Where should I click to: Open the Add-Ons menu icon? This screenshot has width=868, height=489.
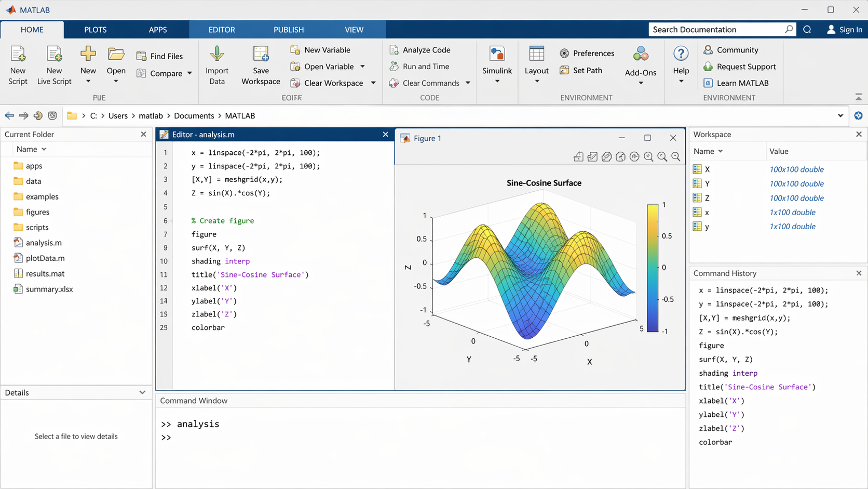[641, 54]
